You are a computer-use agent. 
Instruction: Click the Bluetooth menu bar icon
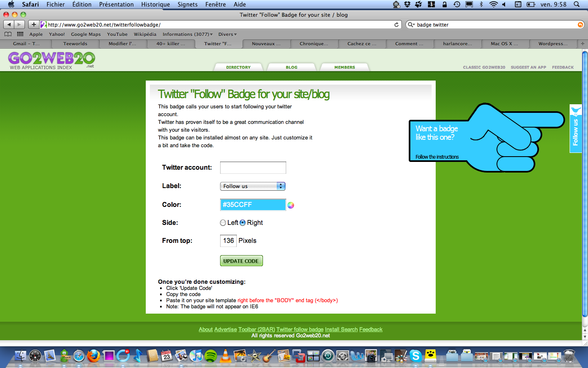(x=481, y=4)
